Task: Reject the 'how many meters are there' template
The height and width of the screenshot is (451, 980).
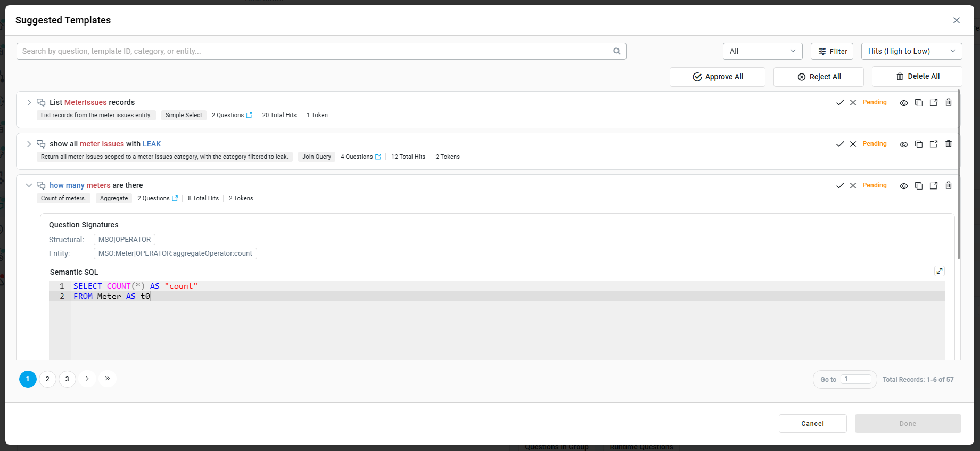Action: click(853, 185)
